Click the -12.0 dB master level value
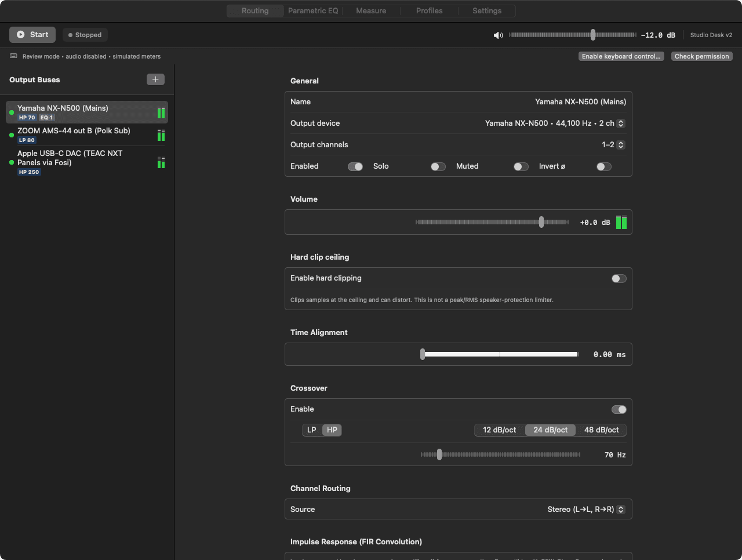The height and width of the screenshot is (560, 742). tap(658, 35)
